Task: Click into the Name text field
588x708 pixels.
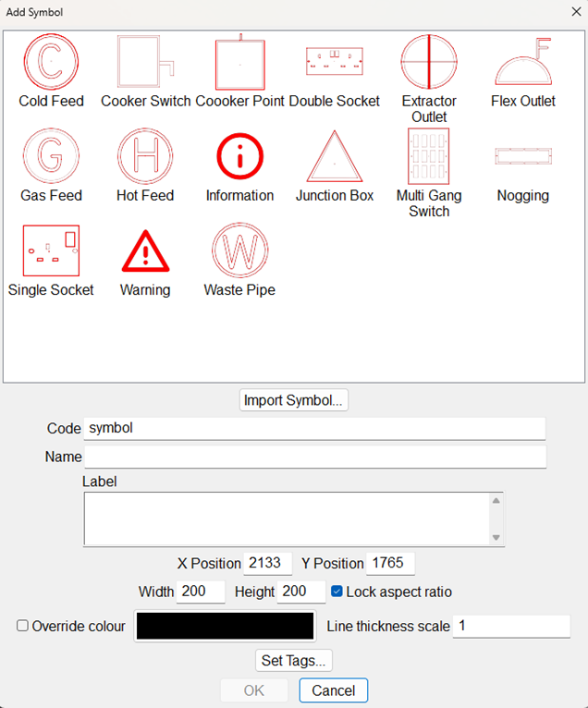Action: (314, 457)
